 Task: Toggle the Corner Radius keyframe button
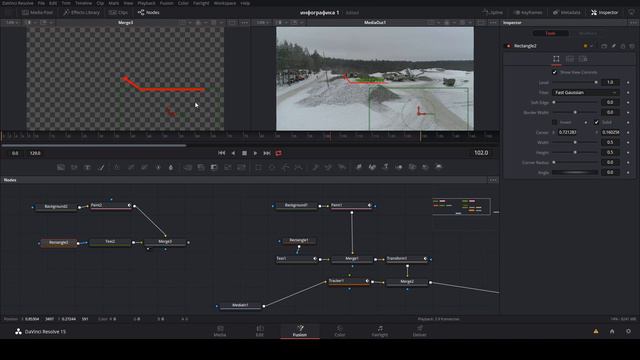pyautogui.click(x=628, y=162)
